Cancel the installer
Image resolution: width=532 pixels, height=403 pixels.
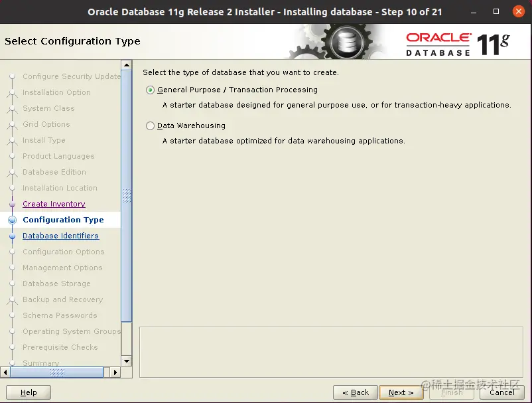coord(501,392)
